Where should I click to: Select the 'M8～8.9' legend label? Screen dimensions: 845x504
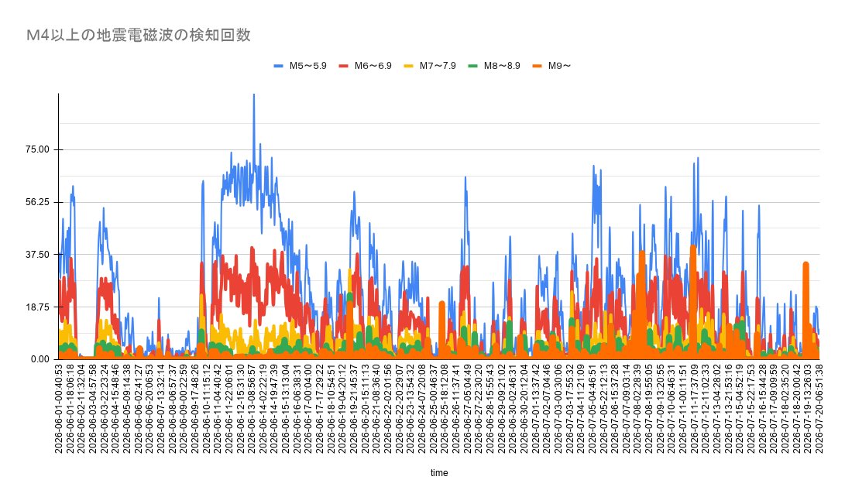pyautogui.click(x=502, y=67)
